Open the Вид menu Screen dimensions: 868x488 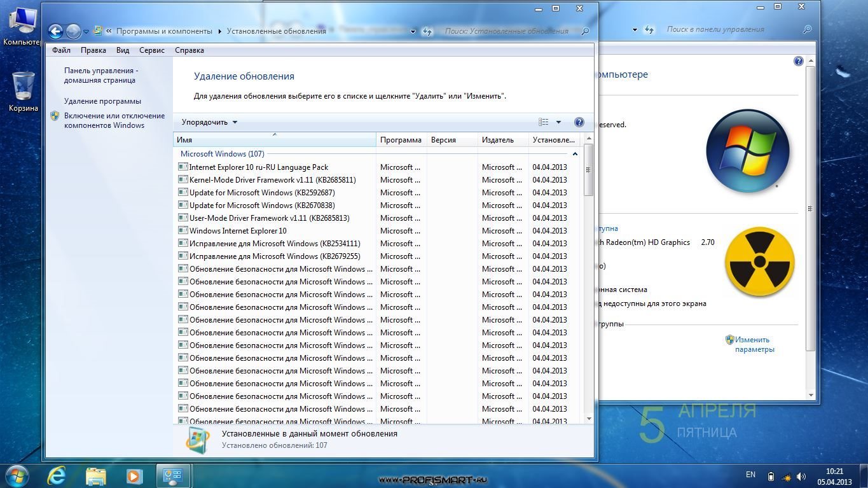tap(123, 50)
